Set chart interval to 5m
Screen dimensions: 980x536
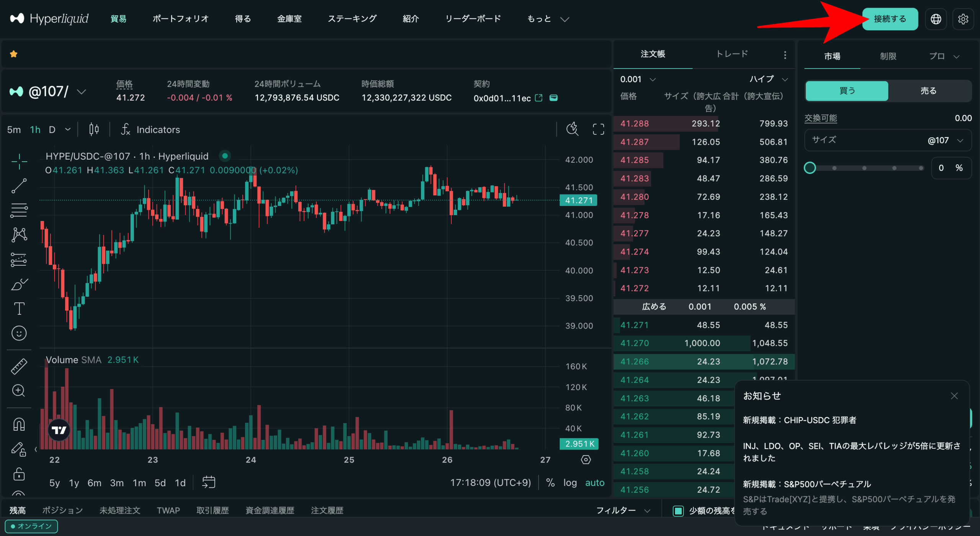14,129
